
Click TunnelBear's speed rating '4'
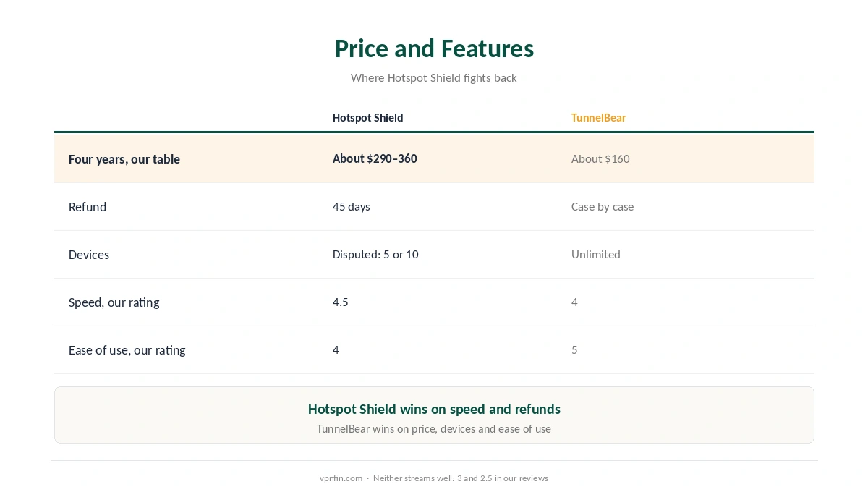coord(574,302)
